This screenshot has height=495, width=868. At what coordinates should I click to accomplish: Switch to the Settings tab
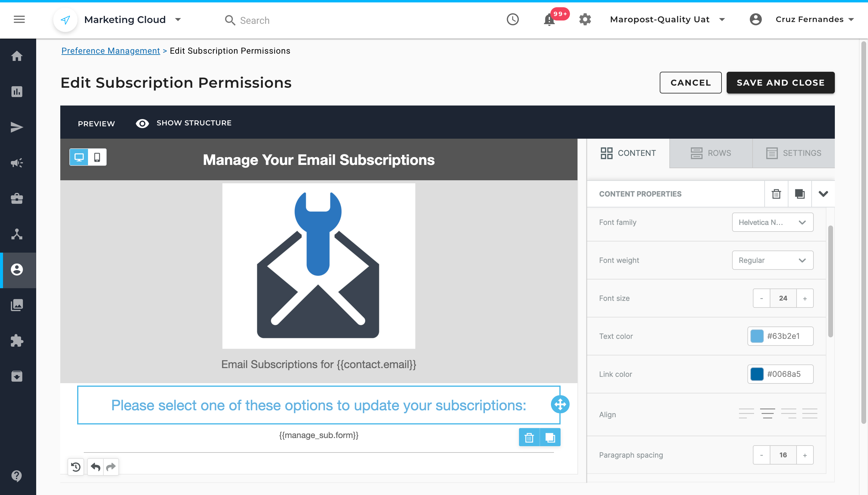(x=793, y=153)
